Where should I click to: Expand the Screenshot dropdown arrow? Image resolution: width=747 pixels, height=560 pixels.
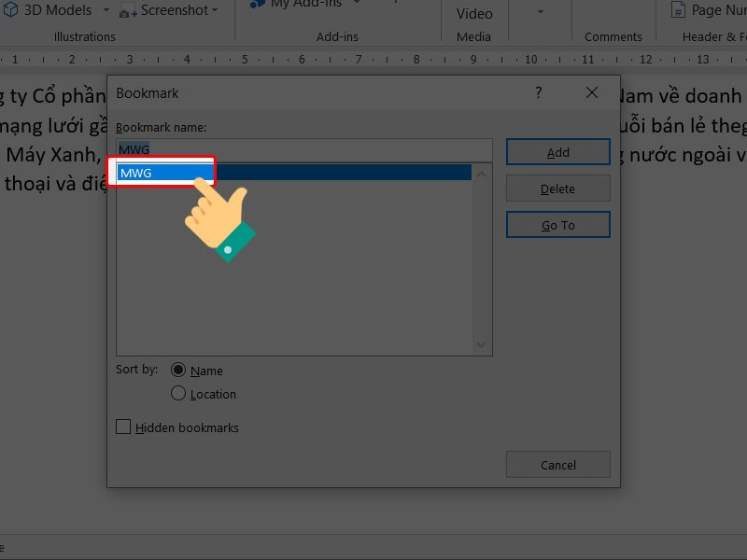tap(215, 9)
